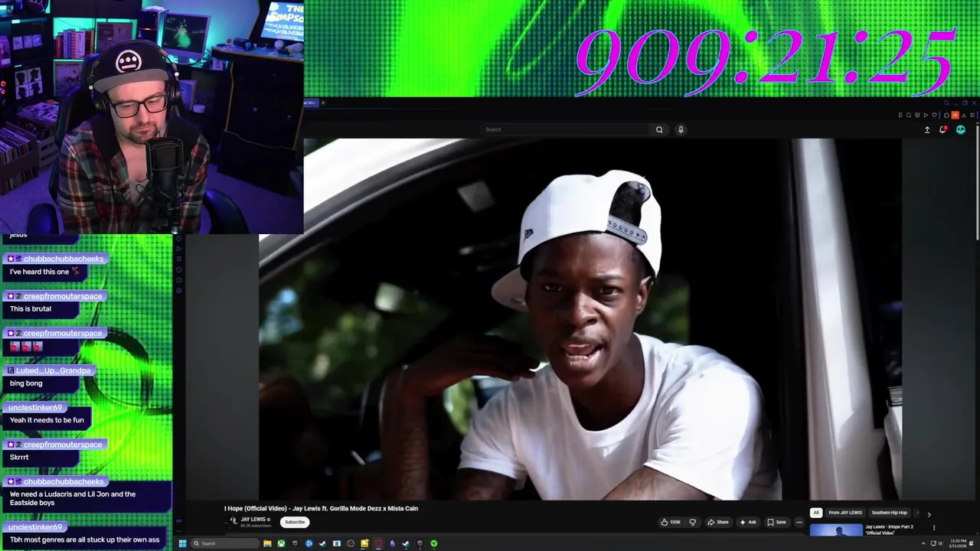Select the Southern Hip Hop chip
Image resolution: width=980 pixels, height=551 pixels.
click(889, 513)
